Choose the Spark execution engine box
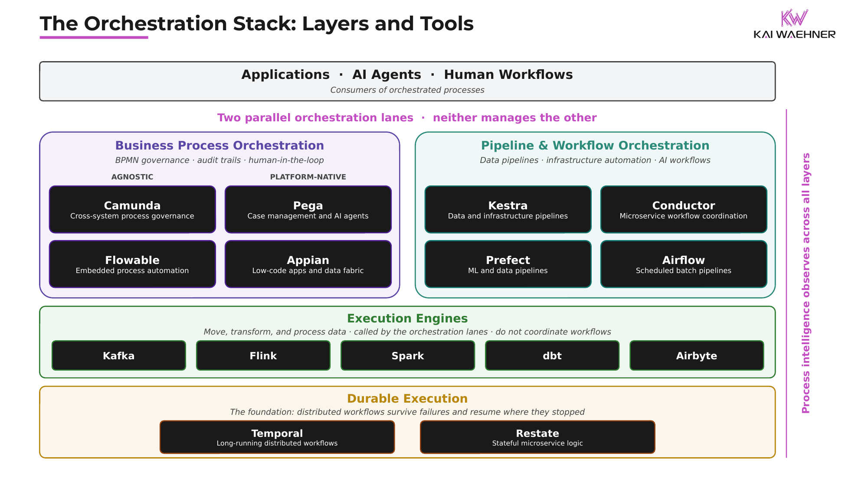Image resolution: width=868 pixels, height=488 pixels. (x=408, y=356)
